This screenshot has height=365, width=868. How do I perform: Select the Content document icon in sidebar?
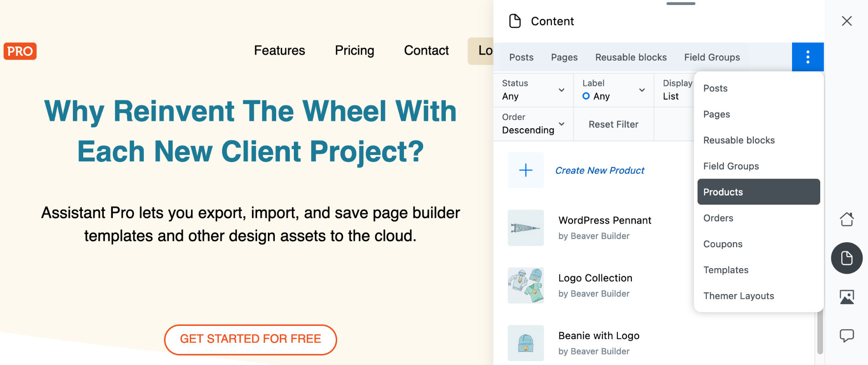coord(847,258)
